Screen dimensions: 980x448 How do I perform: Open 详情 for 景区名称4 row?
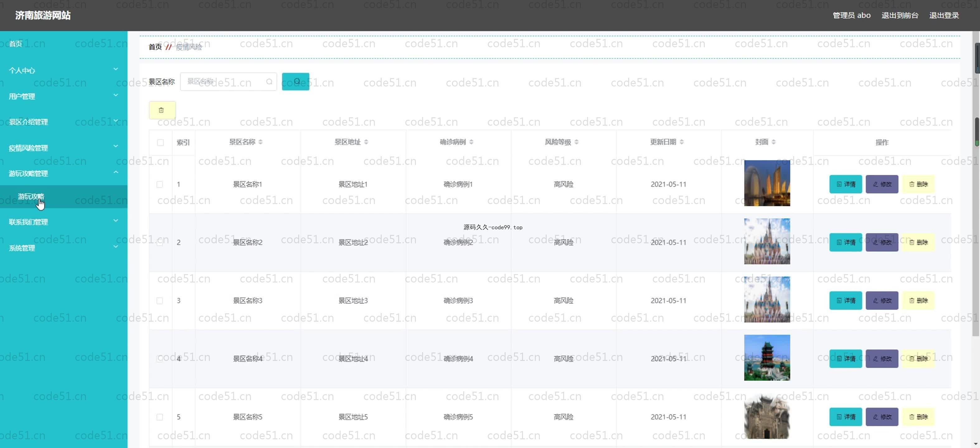845,359
